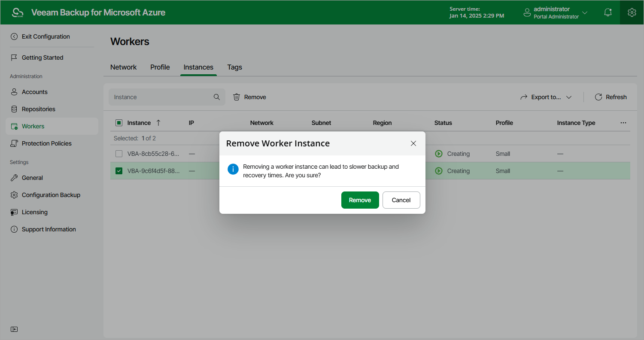The width and height of the screenshot is (644, 340).
Task: Confirm with the green Remove button
Action: [360, 200]
